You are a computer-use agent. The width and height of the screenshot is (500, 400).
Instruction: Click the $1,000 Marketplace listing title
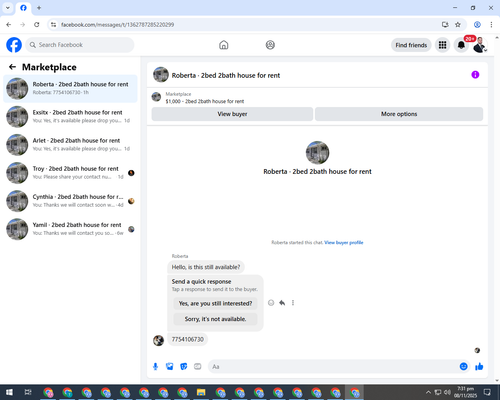point(205,101)
